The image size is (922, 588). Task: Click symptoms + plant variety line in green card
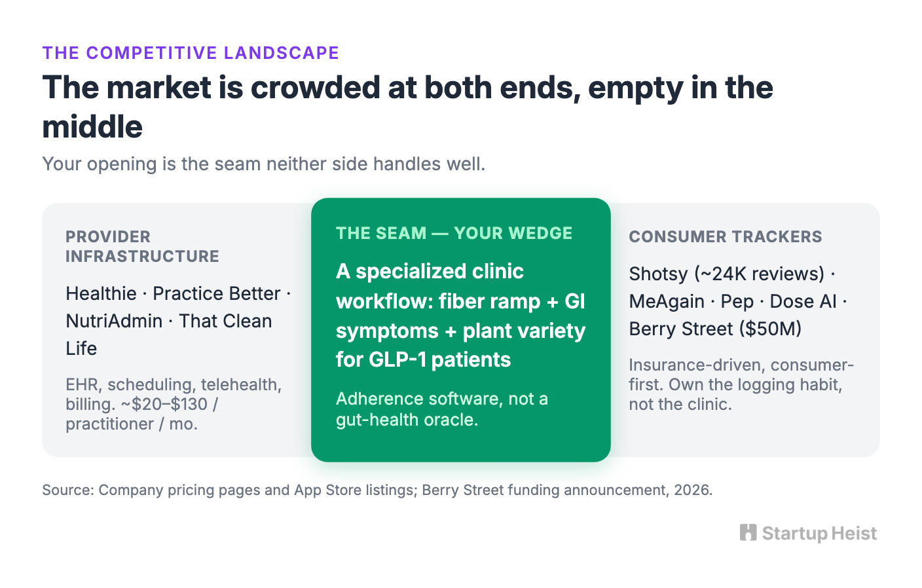click(460, 331)
